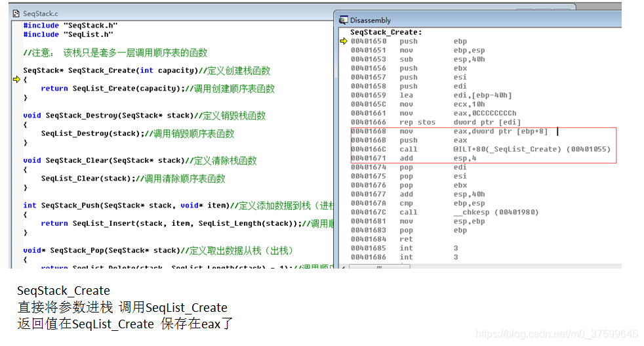Click disassembly line 0040166B push eax
Screen dimensions: 644x346
click(x=409, y=141)
